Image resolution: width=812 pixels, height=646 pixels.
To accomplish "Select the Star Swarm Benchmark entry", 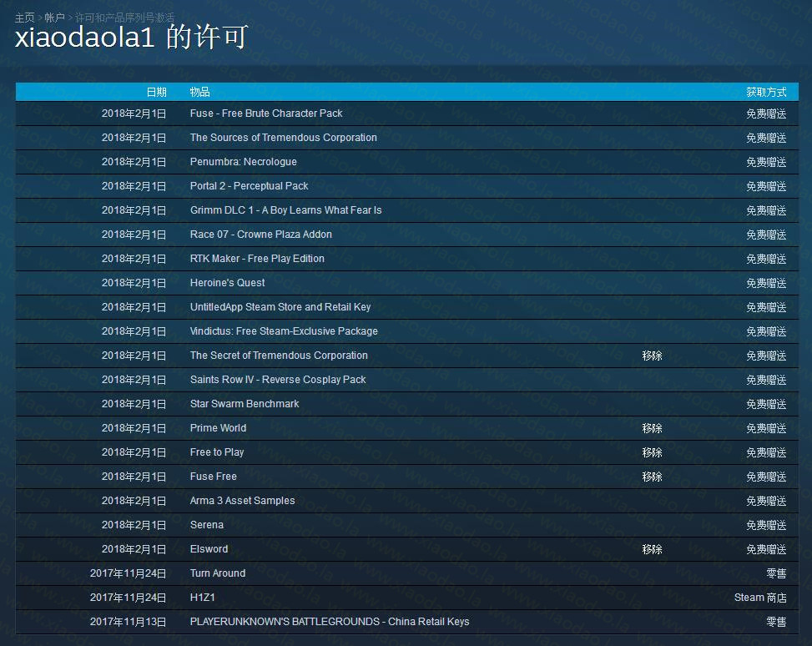I will click(245, 404).
